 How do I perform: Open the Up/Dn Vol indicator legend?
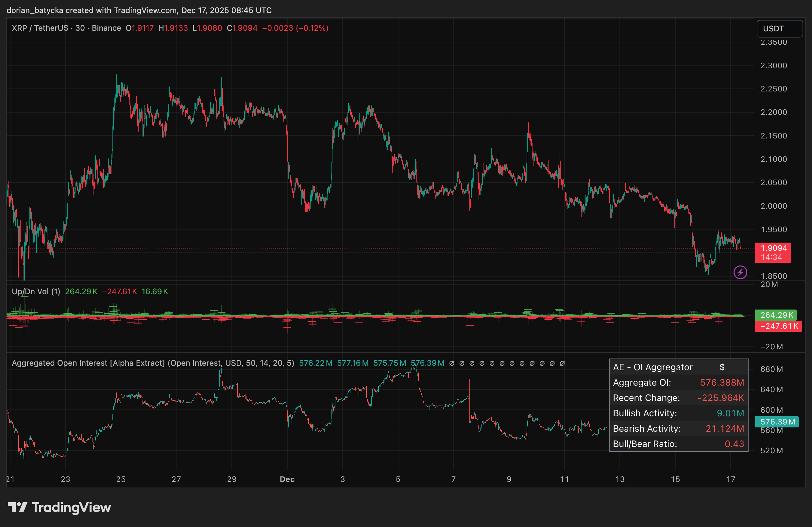click(x=36, y=292)
